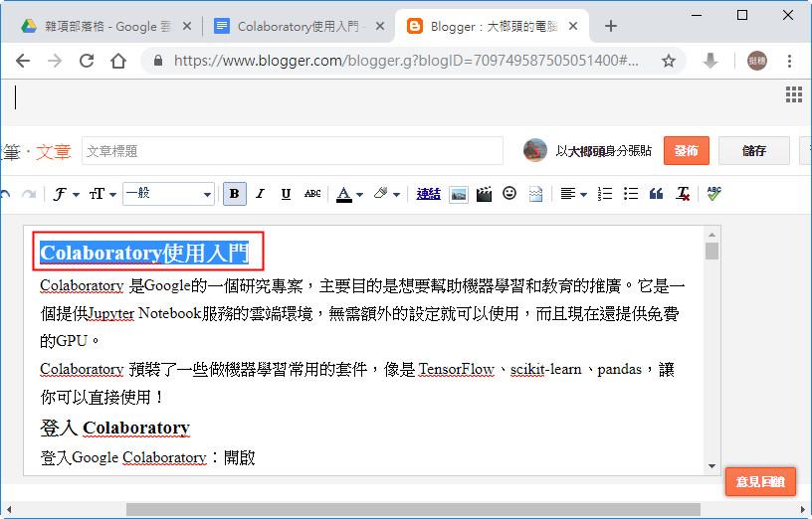Insert a video with clapperboard icon
Image resolution: width=812 pixels, height=519 pixels.
coord(484,194)
